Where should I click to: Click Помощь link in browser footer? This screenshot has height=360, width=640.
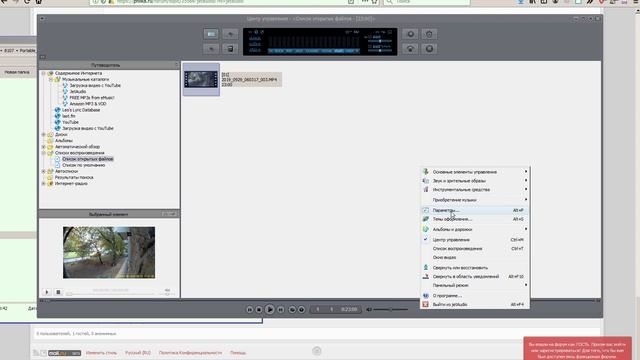point(238,353)
